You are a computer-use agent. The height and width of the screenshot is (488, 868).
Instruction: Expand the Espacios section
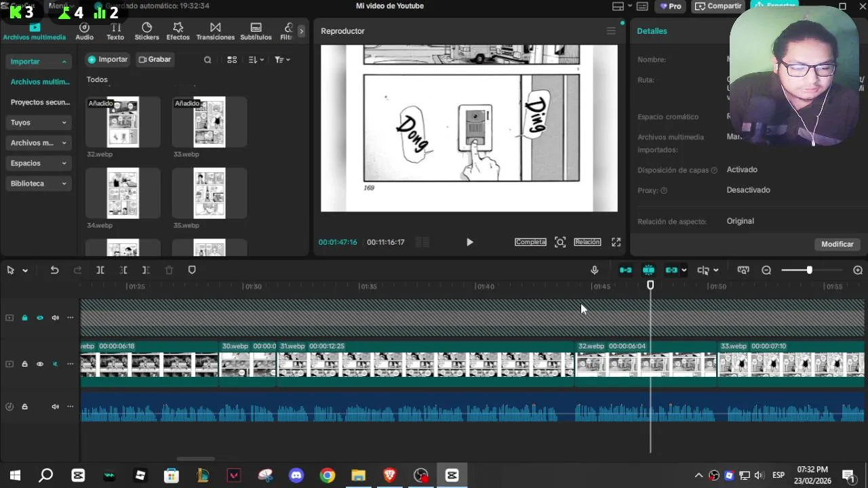39,163
